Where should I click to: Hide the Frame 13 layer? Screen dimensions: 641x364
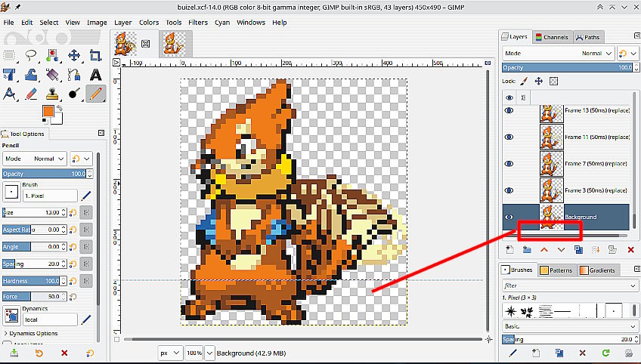click(x=509, y=111)
